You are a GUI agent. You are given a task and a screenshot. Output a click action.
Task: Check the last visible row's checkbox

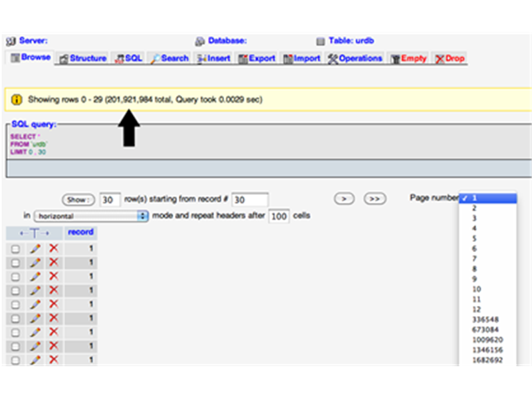pyautogui.click(x=17, y=359)
